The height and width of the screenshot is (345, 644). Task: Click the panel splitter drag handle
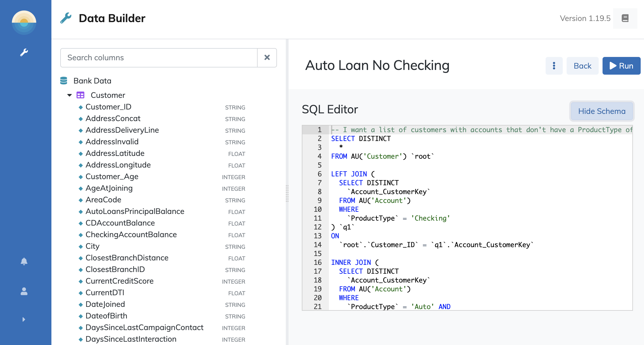point(287,194)
